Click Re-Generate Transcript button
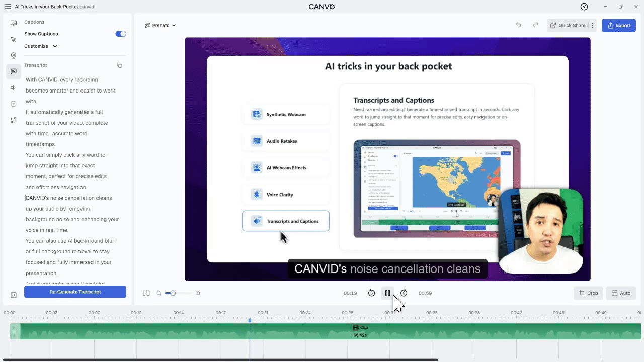This screenshot has width=644, height=362. pos(75,292)
